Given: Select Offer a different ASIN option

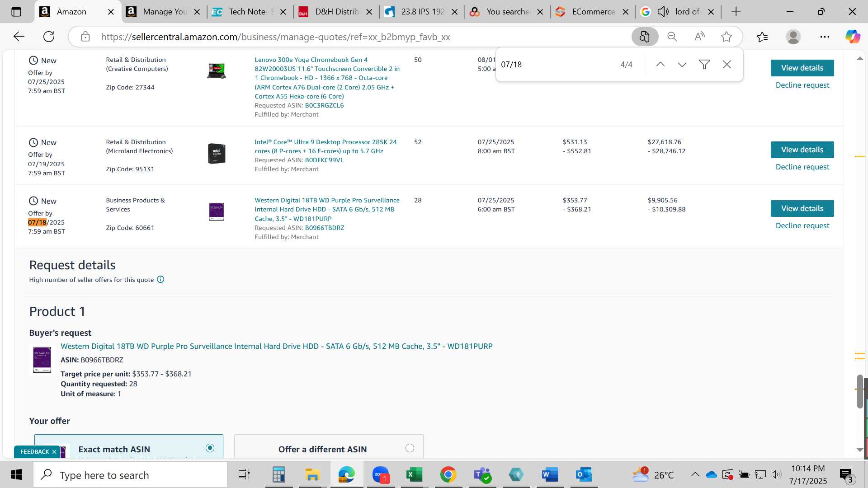Looking at the screenshot, I should [410, 448].
